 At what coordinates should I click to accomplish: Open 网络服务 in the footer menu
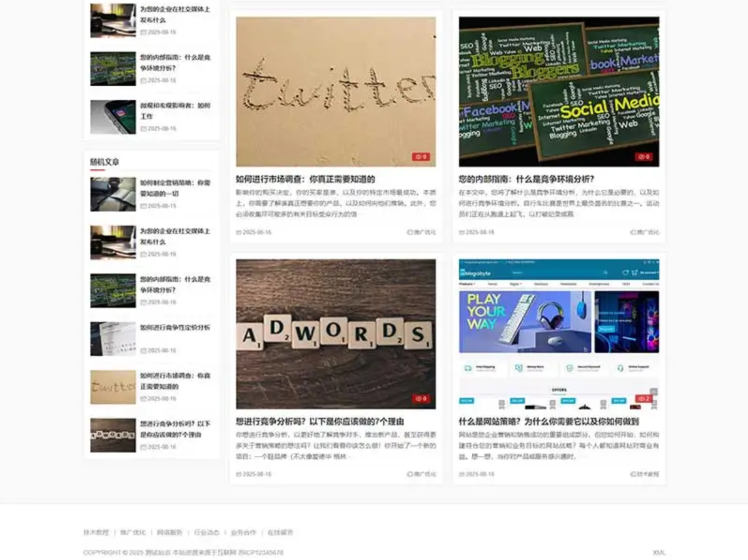tap(169, 532)
